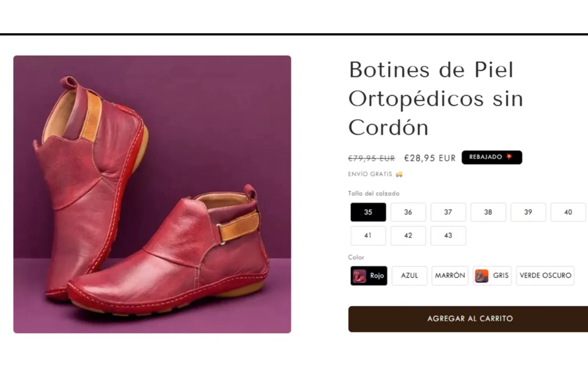Image resolution: width=588 pixels, height=371 pixels.
Task: Select shoe size 36
Action: pyautogui.click(x=408, y=212)
